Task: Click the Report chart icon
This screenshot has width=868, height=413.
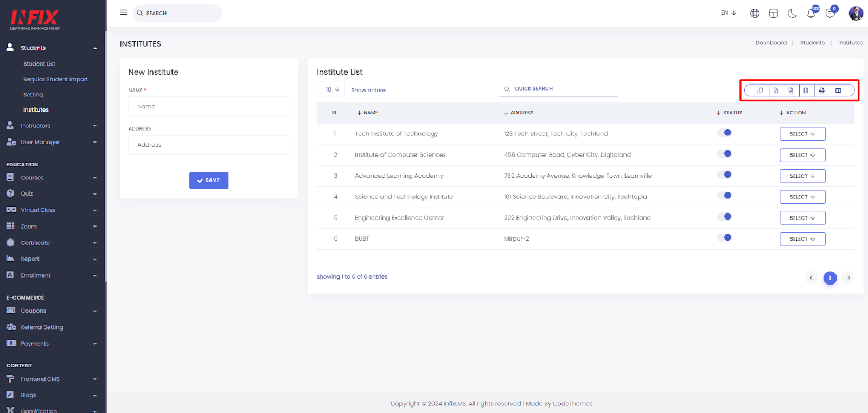Action: (10, 259)
